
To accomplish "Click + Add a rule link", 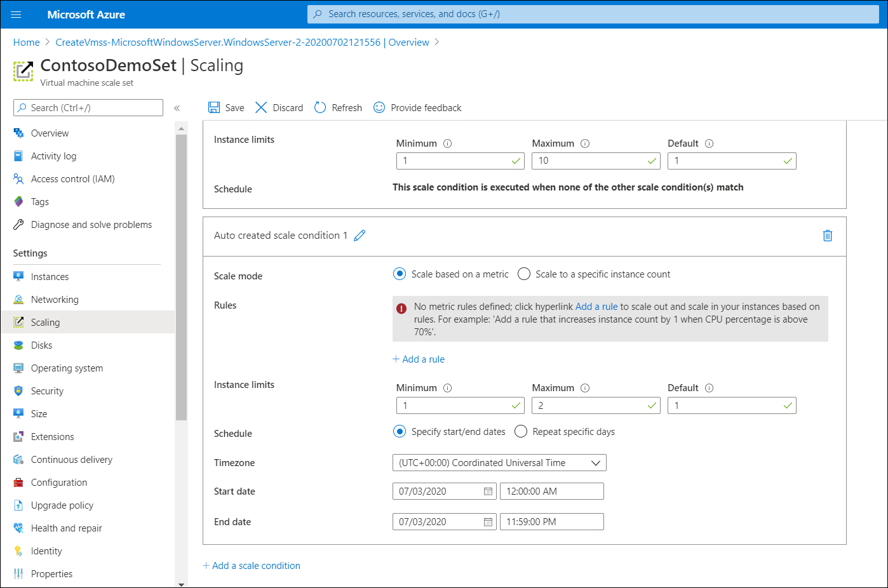I will point(419,359).
